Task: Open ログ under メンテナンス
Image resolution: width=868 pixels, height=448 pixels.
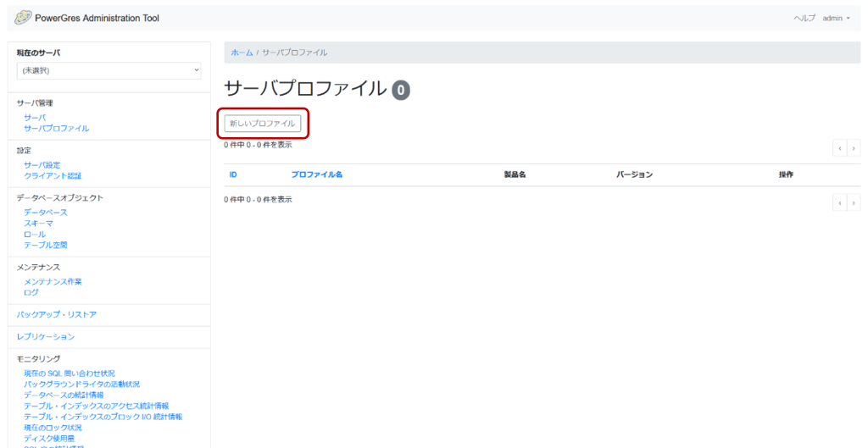Action: (31, 292)
